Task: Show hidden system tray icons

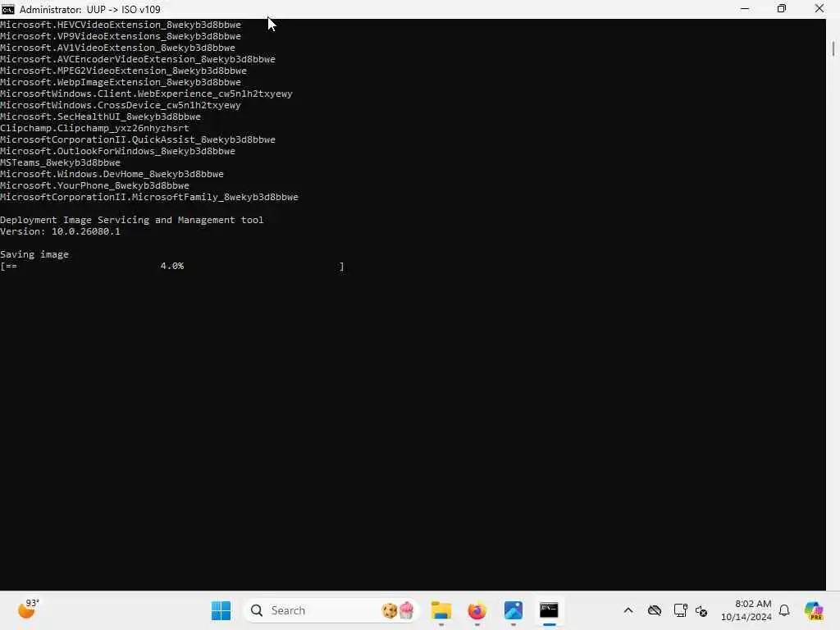Action: click(628, 610)
